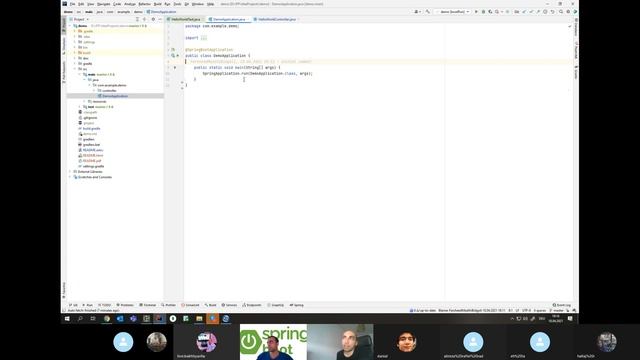This screenshot has width=640, height=360.
Task: Open the Database tool window on the right edge
Action: [x=576, y=27]
